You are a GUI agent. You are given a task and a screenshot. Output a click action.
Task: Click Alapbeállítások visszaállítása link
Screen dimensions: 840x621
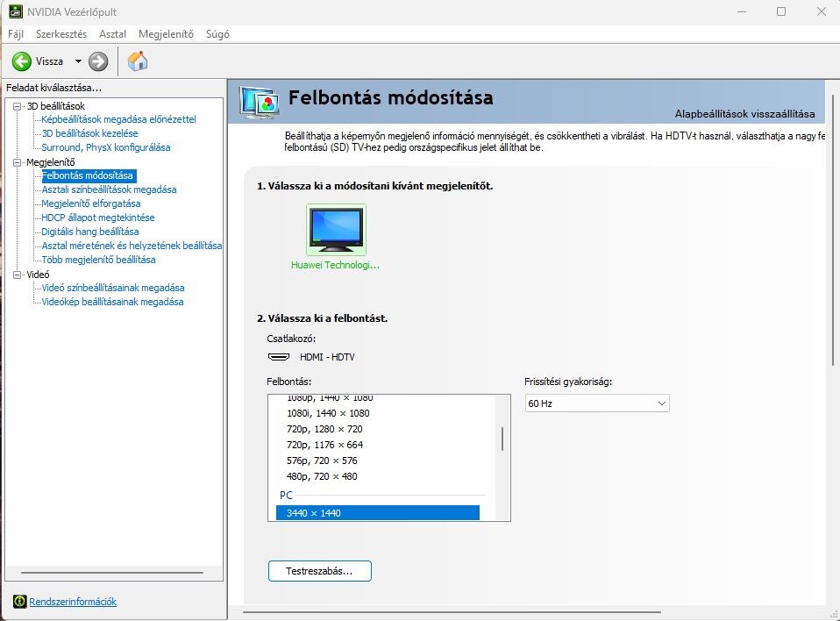tap(744, 114)
